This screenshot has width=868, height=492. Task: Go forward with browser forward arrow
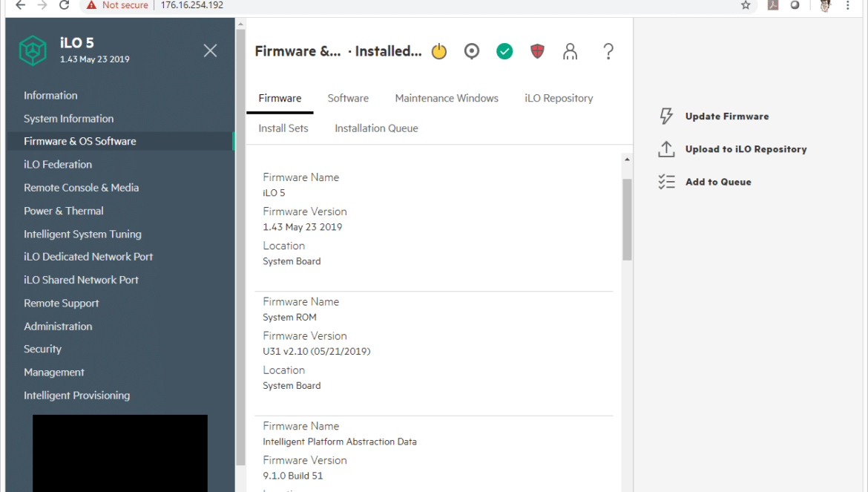42,5
